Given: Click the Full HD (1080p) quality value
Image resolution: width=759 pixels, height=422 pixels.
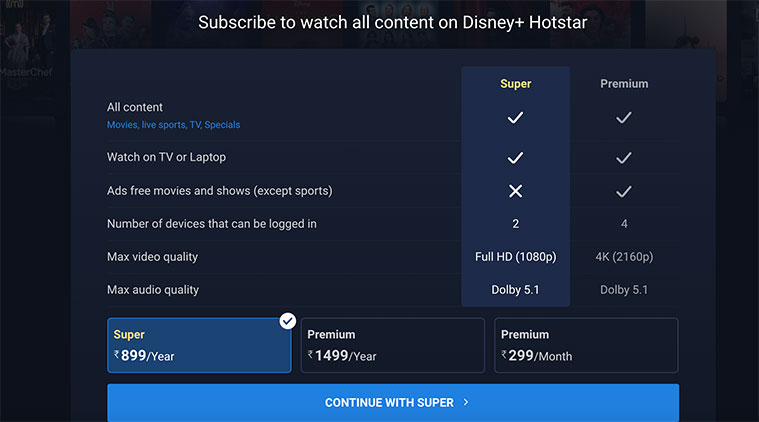Looking at the screenshot, I should click(x=515, y=257).
